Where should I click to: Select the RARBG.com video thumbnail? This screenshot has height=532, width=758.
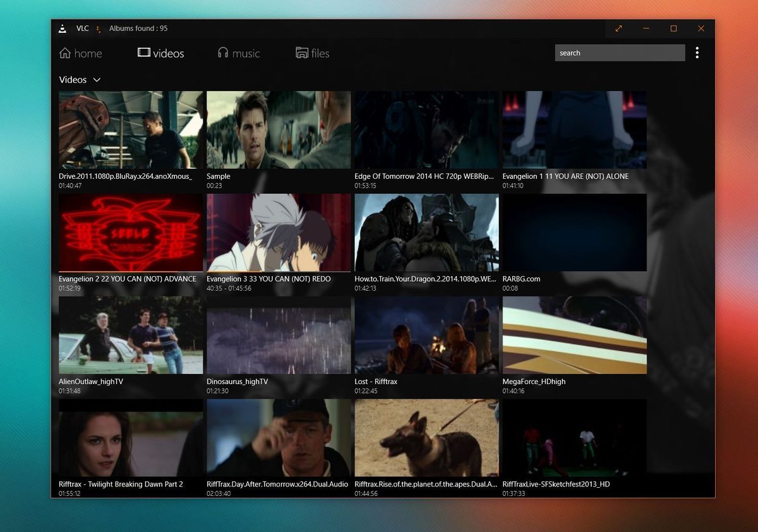[574, 232]
